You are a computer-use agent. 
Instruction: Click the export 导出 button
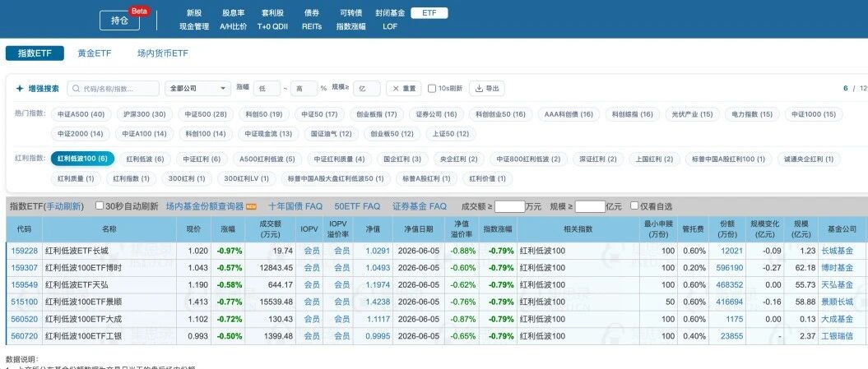click(487, 89)
